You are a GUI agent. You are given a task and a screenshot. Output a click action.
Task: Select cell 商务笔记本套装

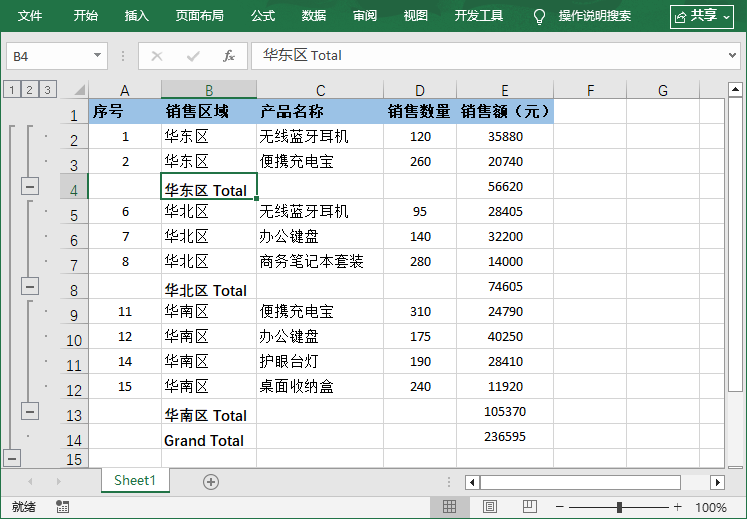[320, 261]
